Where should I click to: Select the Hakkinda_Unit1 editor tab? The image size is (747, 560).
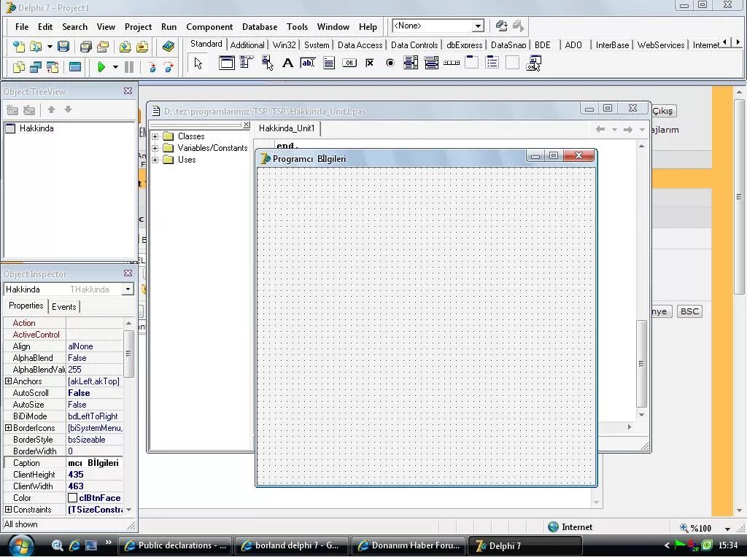point(287,128)
